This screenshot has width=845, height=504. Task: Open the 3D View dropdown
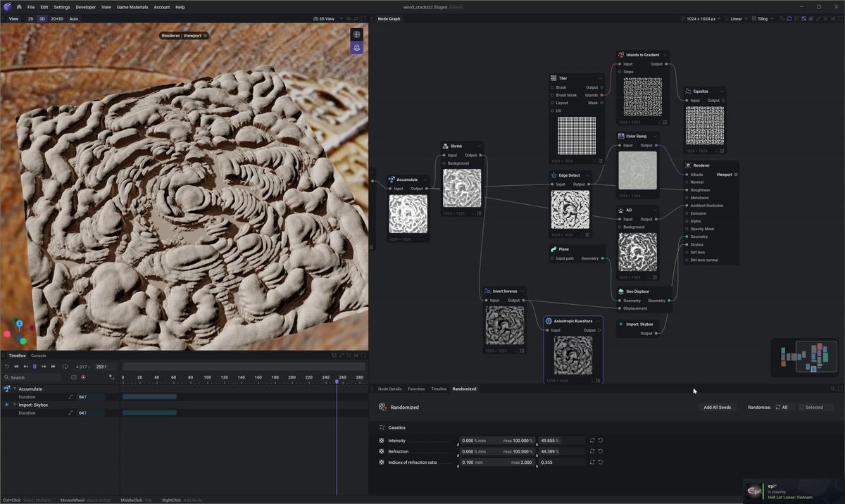(329, 19)
